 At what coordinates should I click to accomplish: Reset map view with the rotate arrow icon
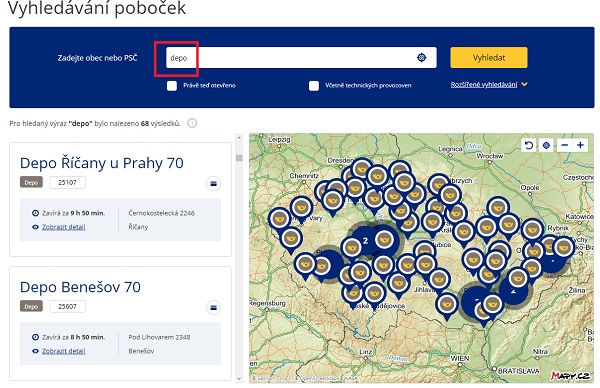[529, 145]
